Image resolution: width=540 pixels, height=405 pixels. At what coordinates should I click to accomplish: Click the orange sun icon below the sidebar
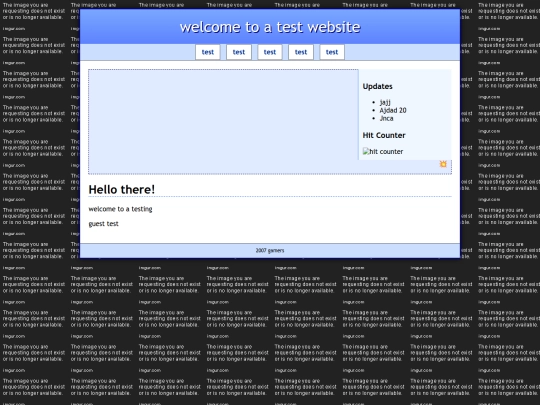pos(443,164)
